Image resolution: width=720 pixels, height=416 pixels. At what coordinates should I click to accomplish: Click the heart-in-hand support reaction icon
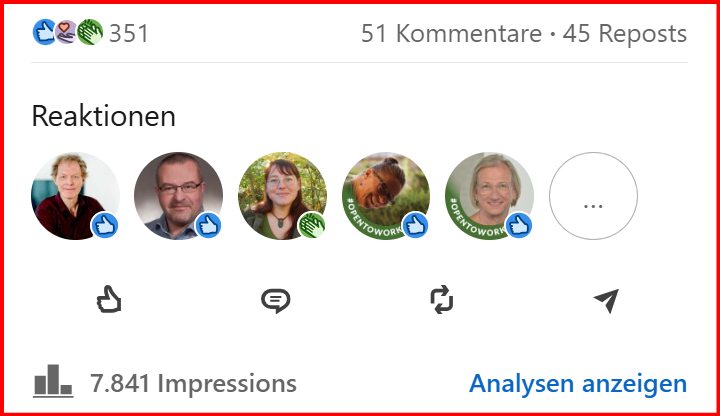66,32
